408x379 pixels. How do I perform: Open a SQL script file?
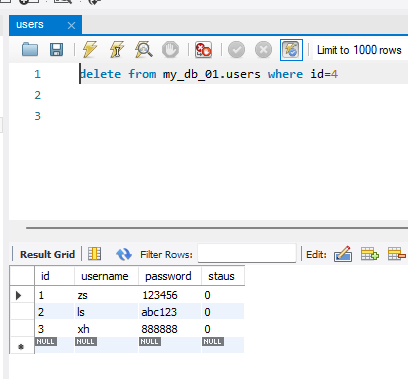point(30,50)
